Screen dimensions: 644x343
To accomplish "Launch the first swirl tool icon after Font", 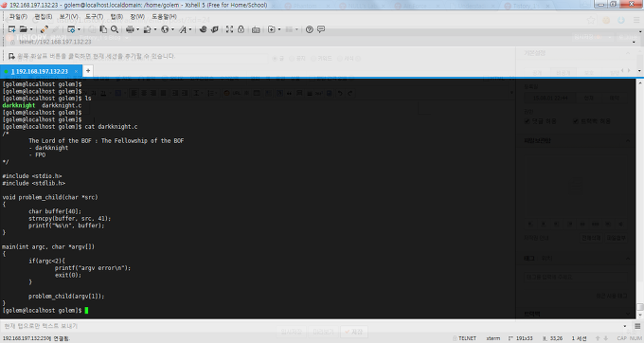I will (203, 29).
